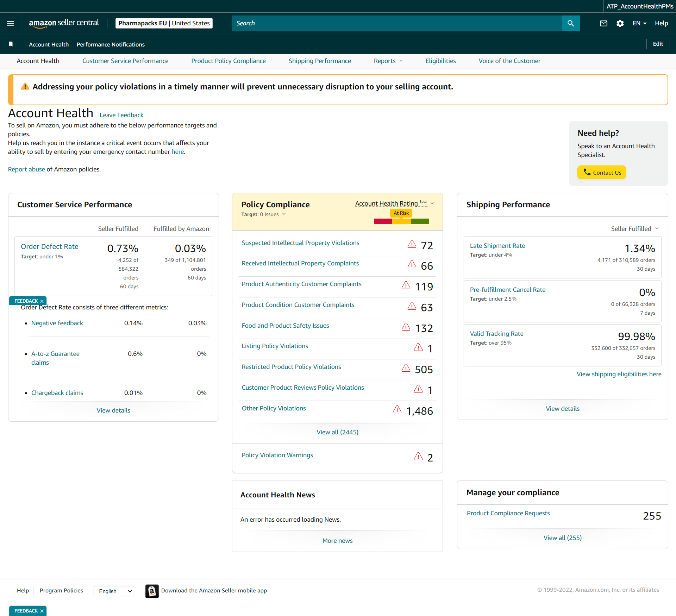The height and width of the screenshot is (616, 676).
Task: Click the warning icon beside Policy Violation Warnings
Action: pos(418,457)
